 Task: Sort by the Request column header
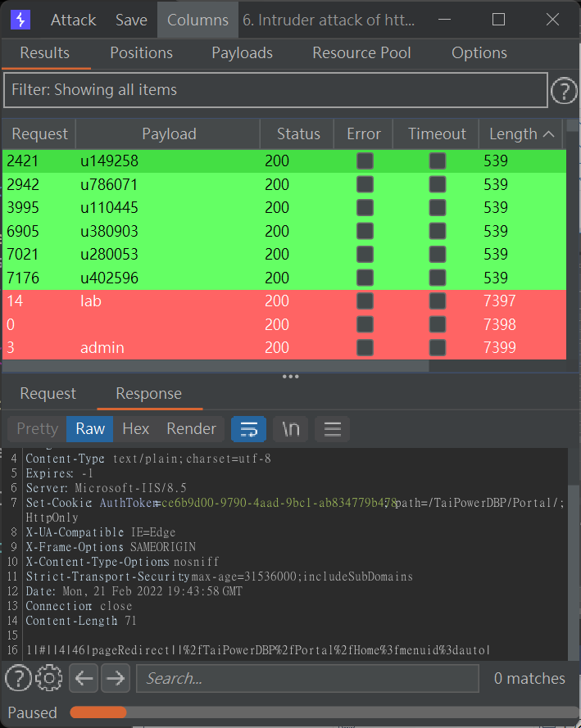[x=39, y=134]
